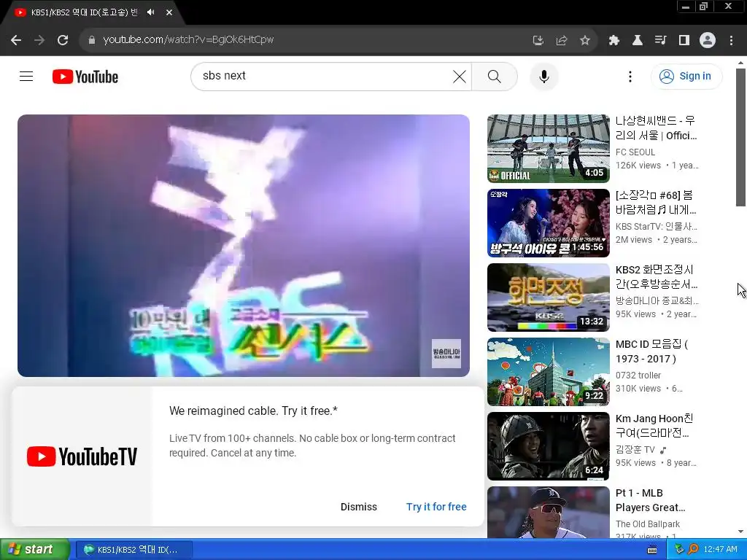Open the KBS2 화면조정시간 video title
This screenshot has height=560, width=747.
point(656,276)
